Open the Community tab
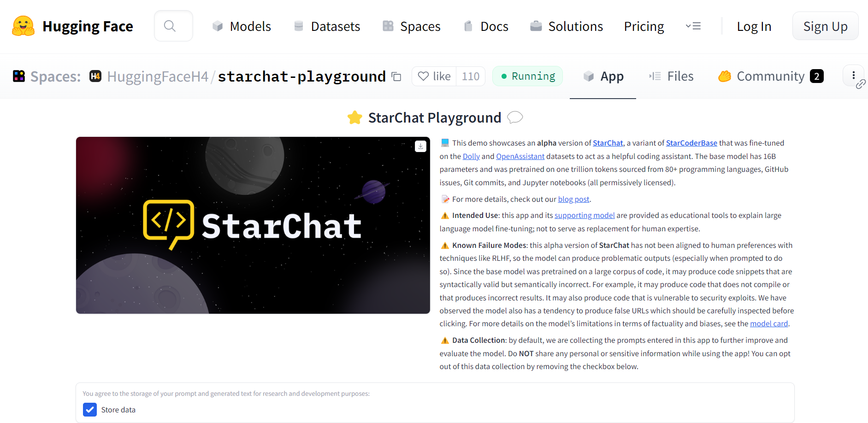The width and height of the screenshot is (868, 423). point(770,76)
